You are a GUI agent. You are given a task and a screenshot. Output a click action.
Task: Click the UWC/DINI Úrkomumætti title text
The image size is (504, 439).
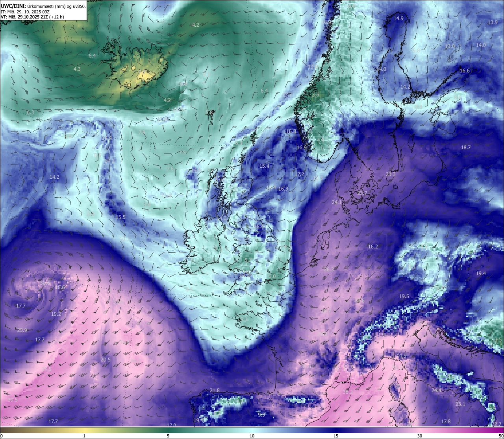coord(43,6)
